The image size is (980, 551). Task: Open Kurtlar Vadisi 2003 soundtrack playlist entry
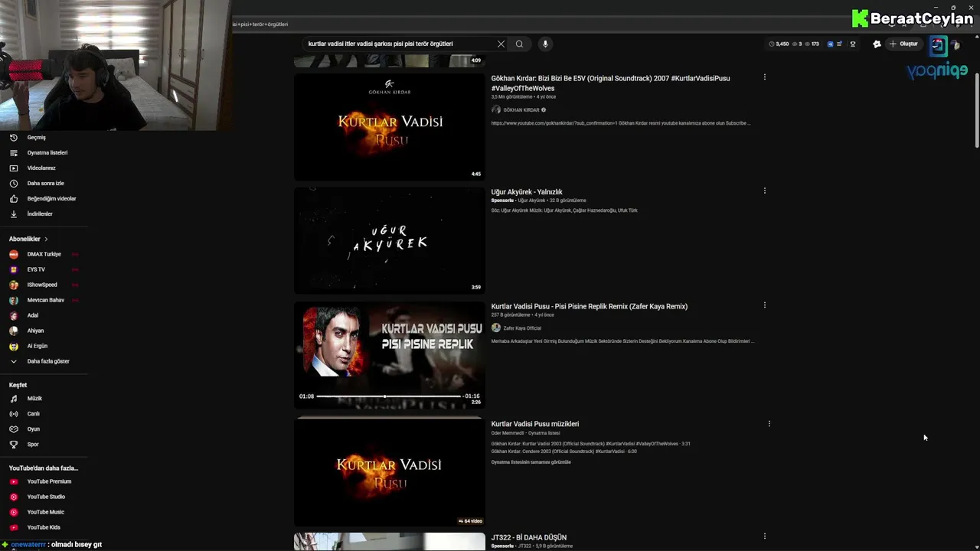[590, 444]
